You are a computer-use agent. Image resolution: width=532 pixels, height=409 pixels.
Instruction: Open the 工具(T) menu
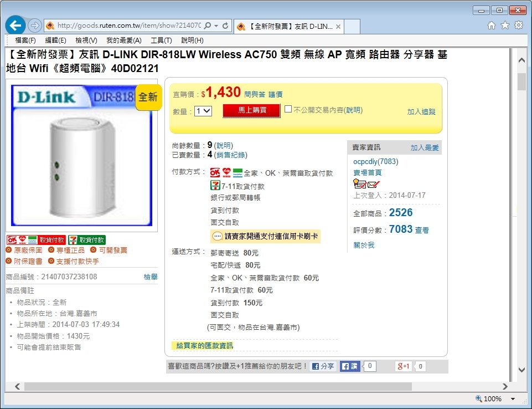(161, 40)
